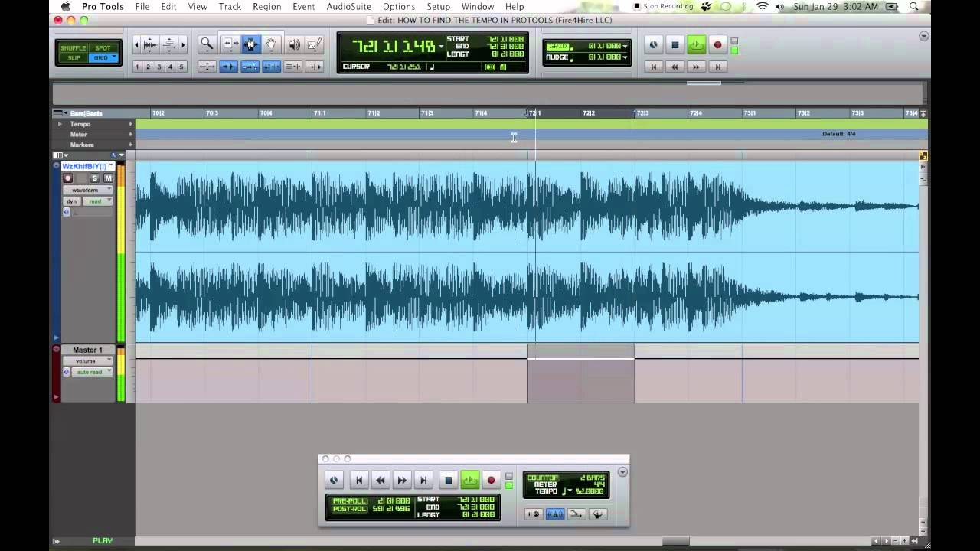980x551 pixels.
Task: Click Stop in floating Transport window
Action: coord(449,480)
